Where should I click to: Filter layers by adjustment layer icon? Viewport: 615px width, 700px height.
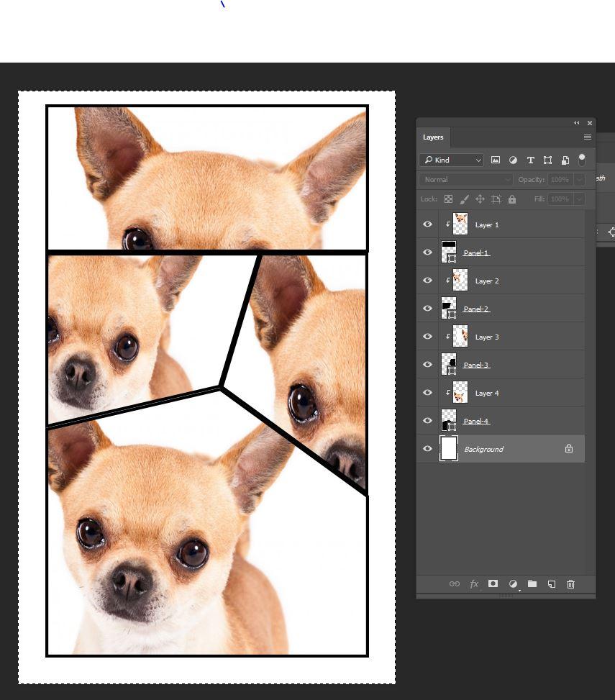(x=513, y=160)
